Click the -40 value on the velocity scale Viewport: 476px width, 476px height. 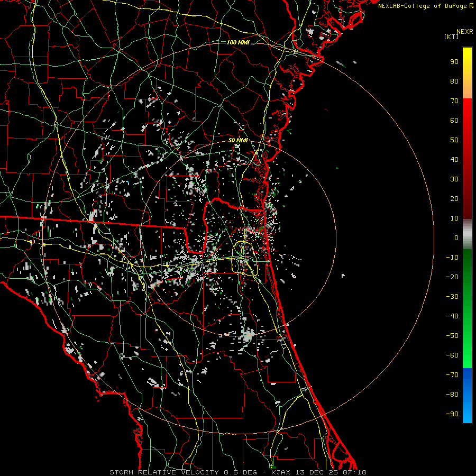pos(452,316)
